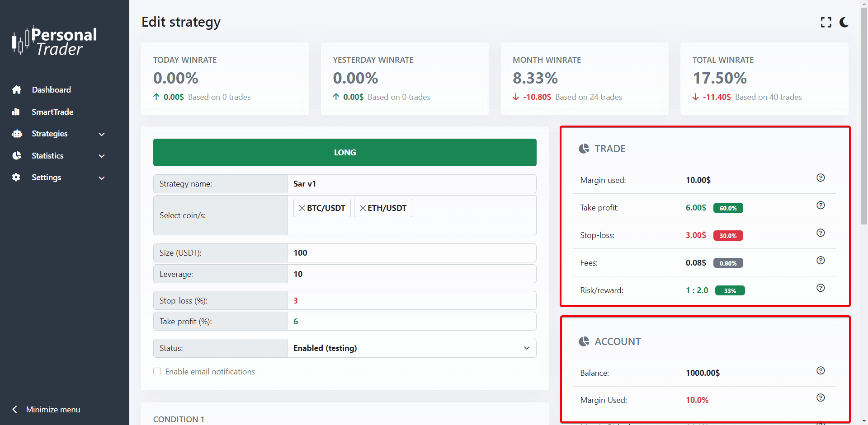
Task: Open SmartTrade from sidebar
Action: pos(52,112)
